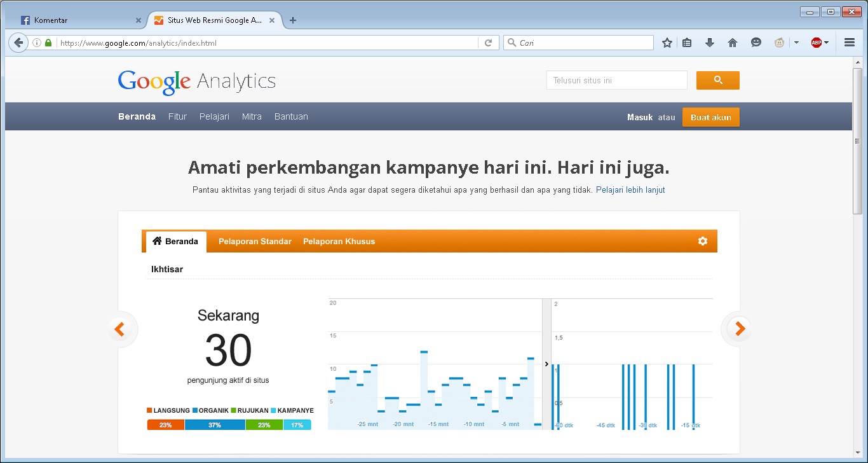Click the Masuk sign-in link
868x463 pixels.
(x=640, y=117)
